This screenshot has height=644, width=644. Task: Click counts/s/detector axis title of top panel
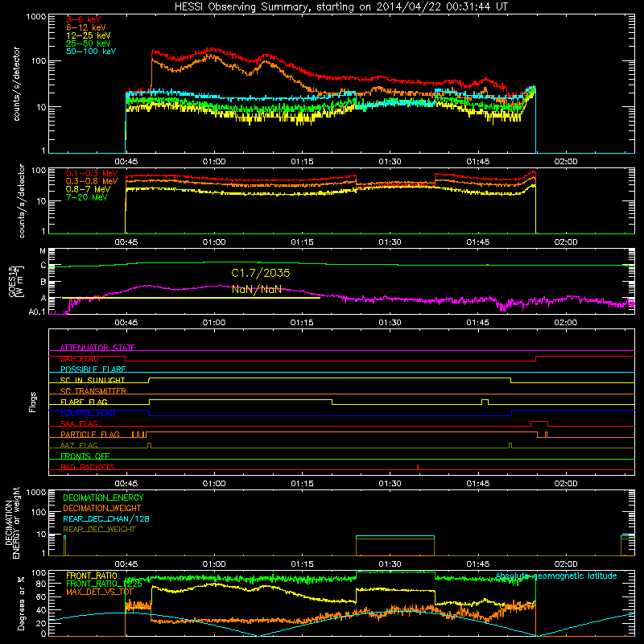coord(16,84)
